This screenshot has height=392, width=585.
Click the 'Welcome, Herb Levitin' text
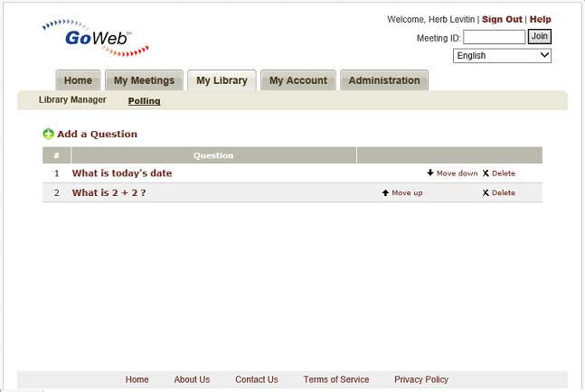pyautogui.click(x=431, y=19)
